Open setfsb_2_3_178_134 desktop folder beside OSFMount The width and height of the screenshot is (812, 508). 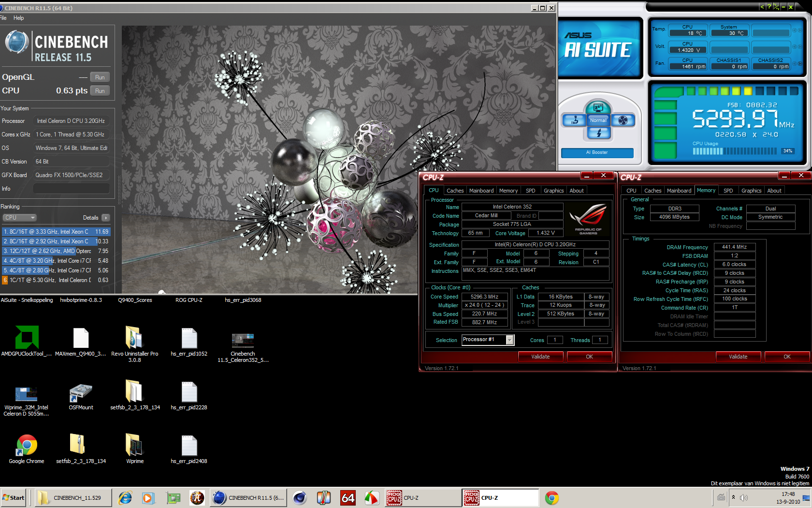(134, 395)
